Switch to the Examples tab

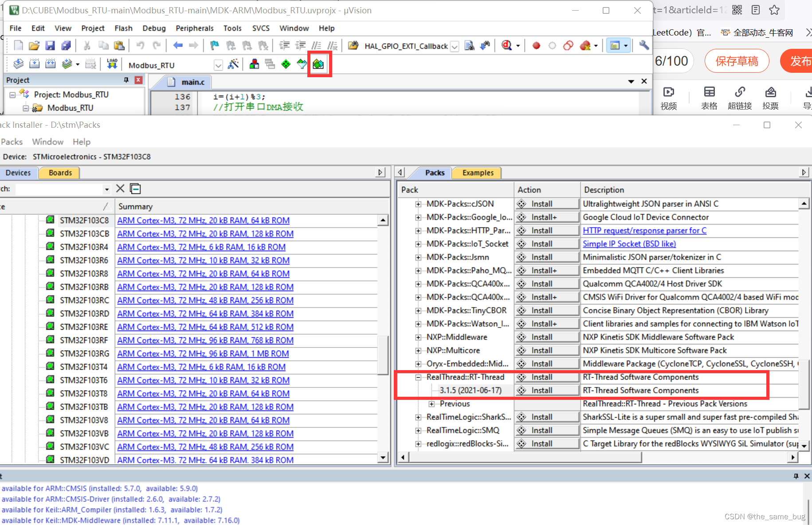point(478,173)
